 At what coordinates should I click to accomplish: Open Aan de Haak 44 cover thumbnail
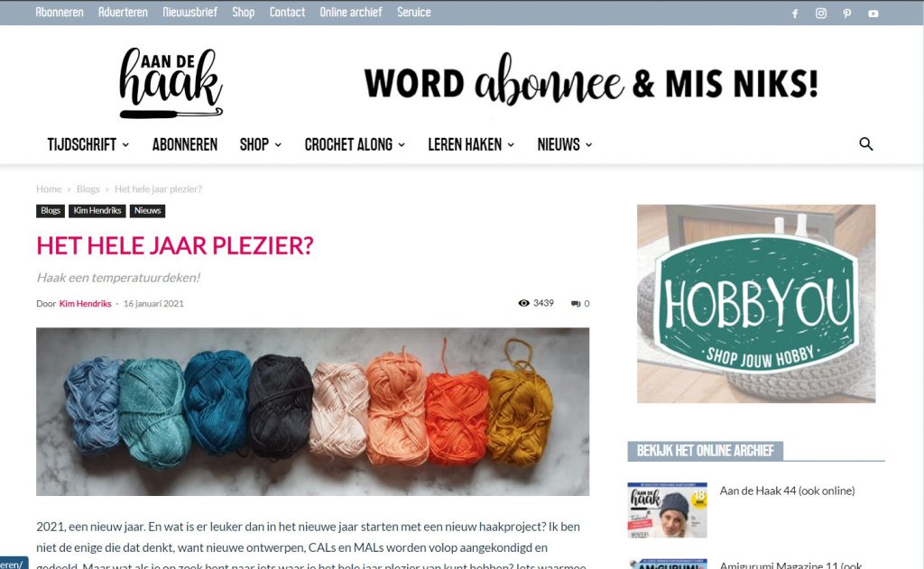[x=667, y=510]
